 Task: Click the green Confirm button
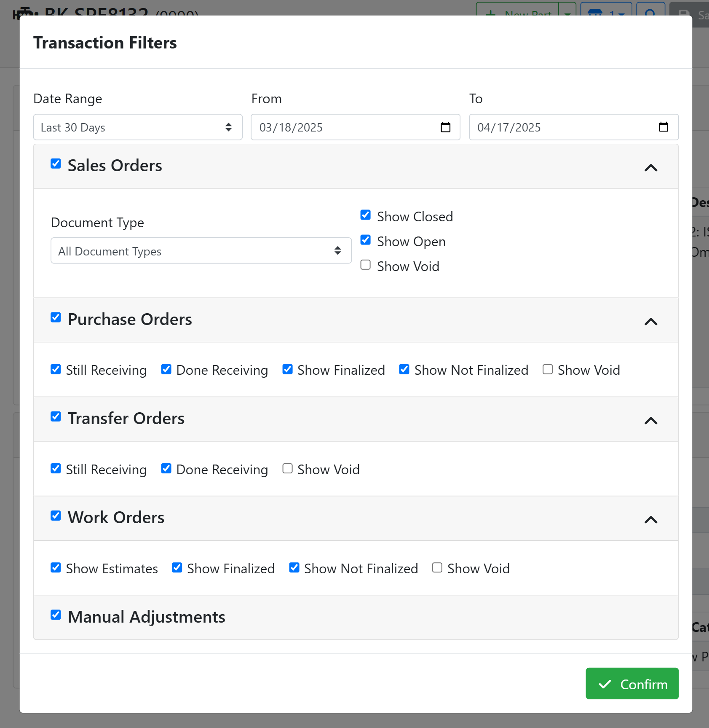coord(631,684)
